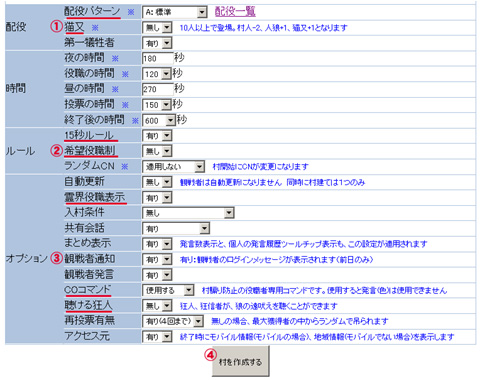Click the 夜の時間 input field
This screenshot has height=380, width=480.
point(158,58)
